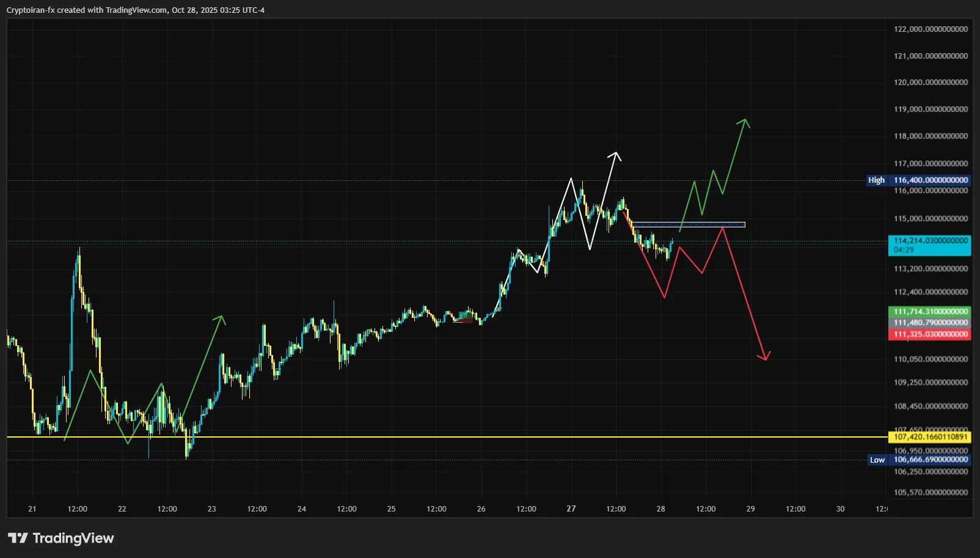The height and width of the screenshot is (558, 980).
Task: Select the small red position box near date 26
Action: click(x=467, y=319)
